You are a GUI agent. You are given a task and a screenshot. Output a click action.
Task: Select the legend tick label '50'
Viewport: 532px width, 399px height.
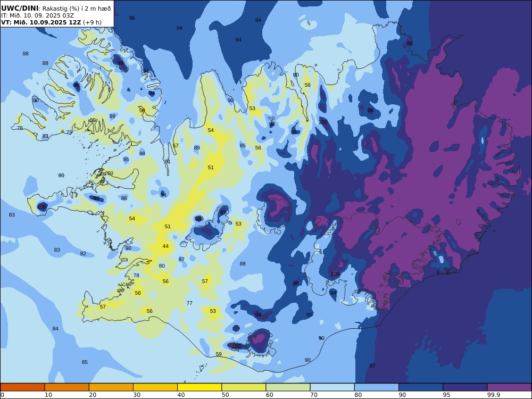(225, 395)
